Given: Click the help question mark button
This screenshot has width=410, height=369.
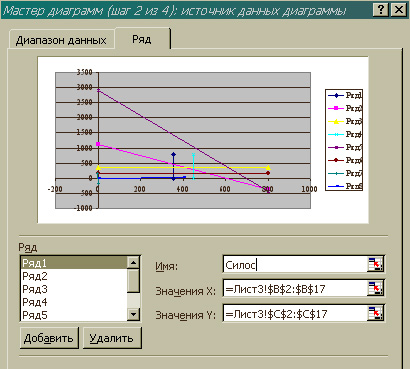Looking at the screenshot, I should (381, 10).
